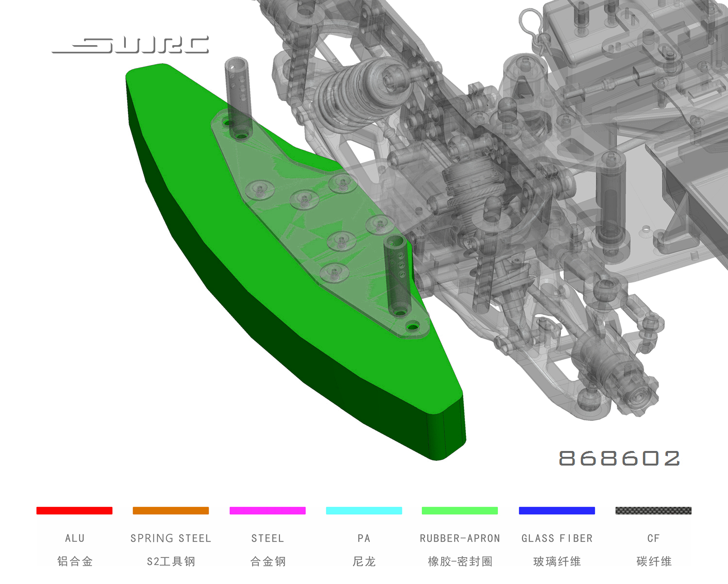Click the 合金钢 Chinese label

click(x=267, y=562)
